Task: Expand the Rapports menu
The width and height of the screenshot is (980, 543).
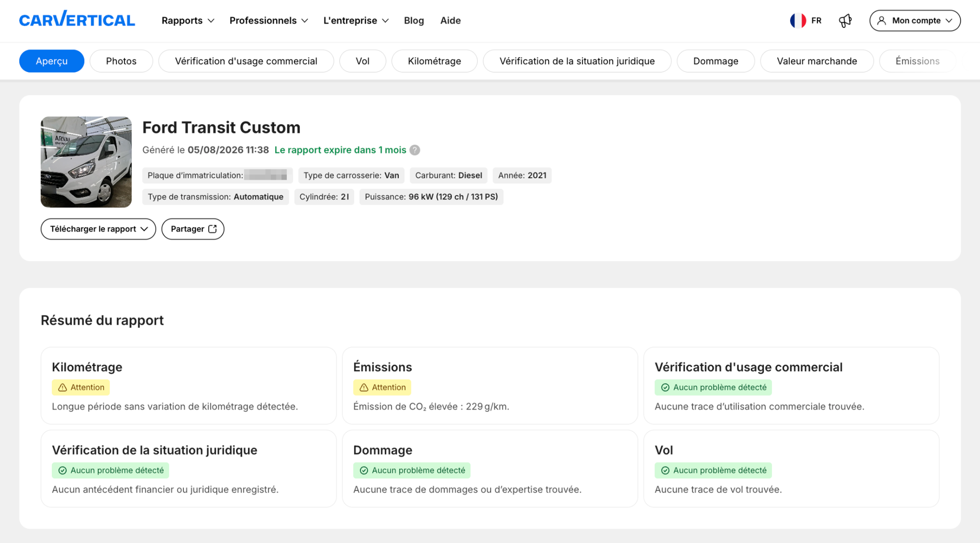Action: pyautogui.click(x=188, y=21)
